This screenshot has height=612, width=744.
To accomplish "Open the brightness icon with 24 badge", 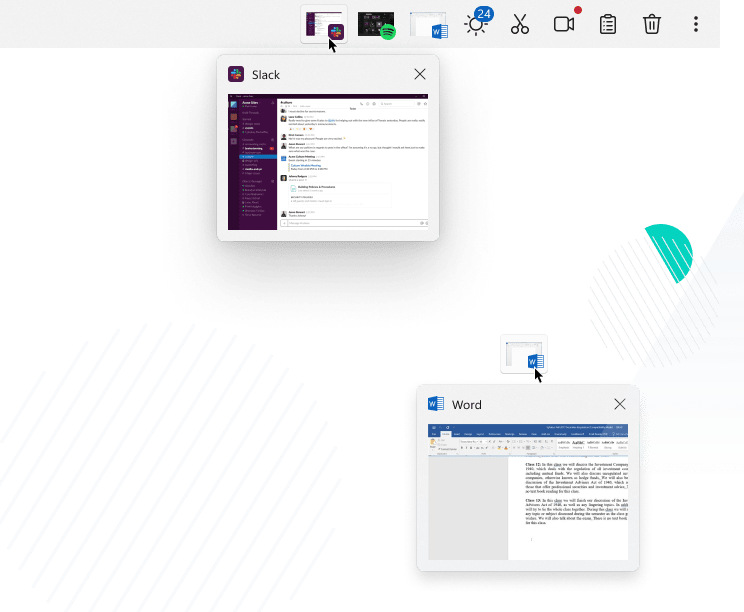I will coord(478,22).
